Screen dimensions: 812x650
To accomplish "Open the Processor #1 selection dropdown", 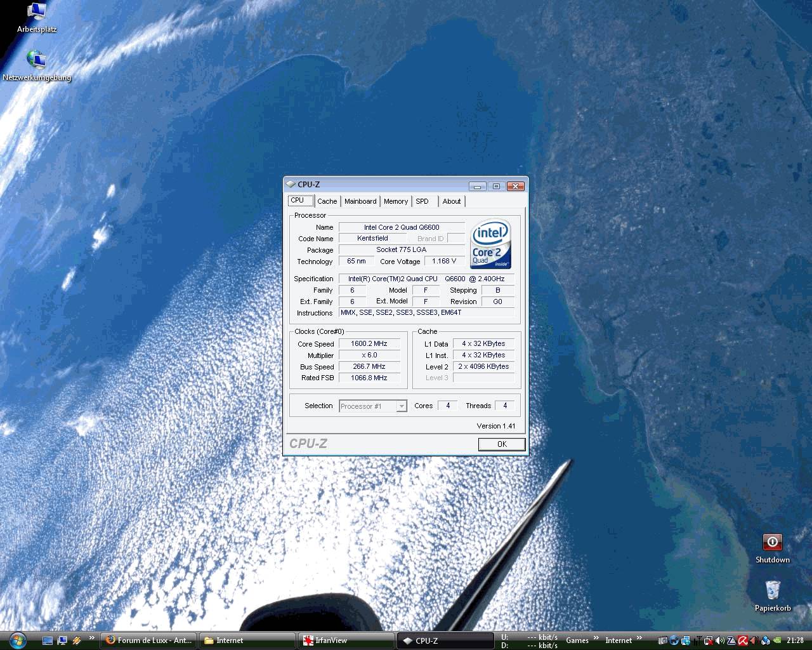I will (373, 406).
